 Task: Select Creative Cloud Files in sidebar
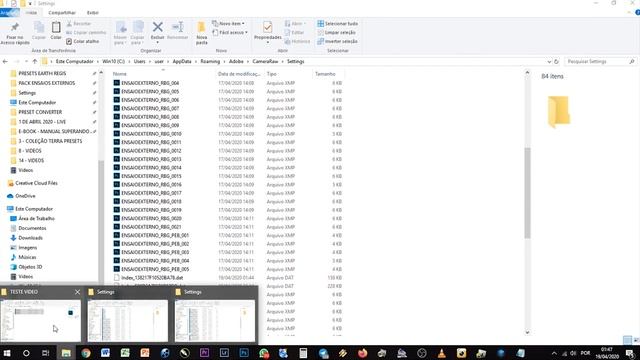[x=36, y=183]
